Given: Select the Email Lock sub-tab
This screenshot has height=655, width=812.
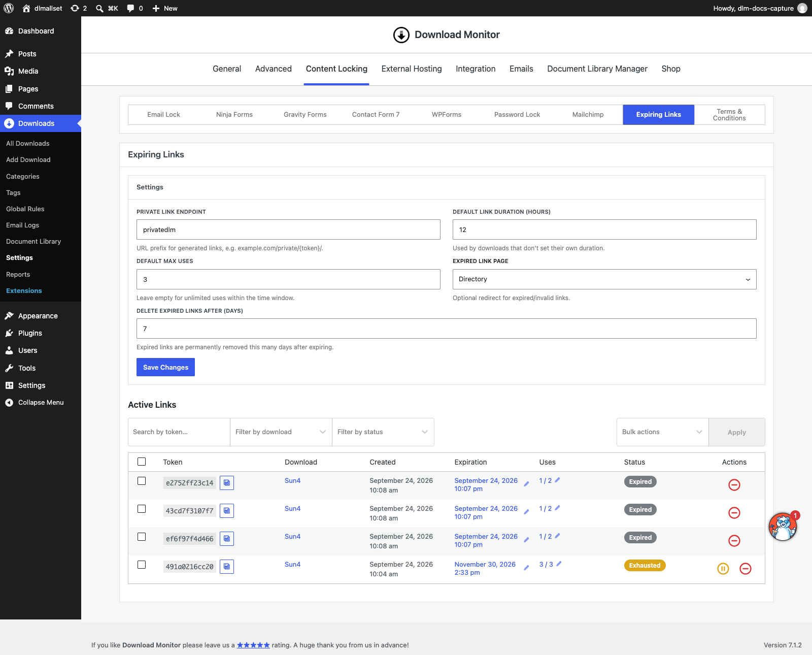Looking at the screenshot, I should tap(163, 115).
